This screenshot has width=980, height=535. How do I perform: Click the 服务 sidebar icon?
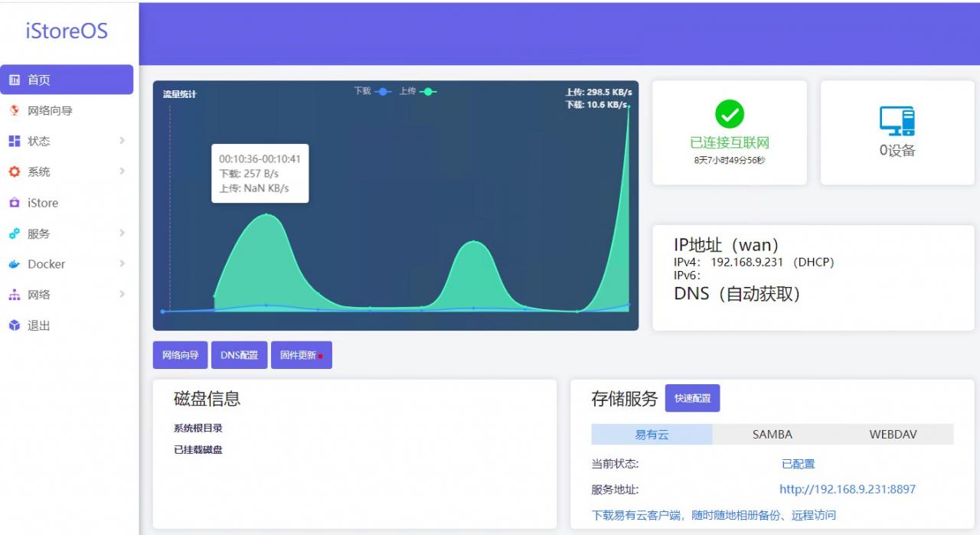(14, 233)
